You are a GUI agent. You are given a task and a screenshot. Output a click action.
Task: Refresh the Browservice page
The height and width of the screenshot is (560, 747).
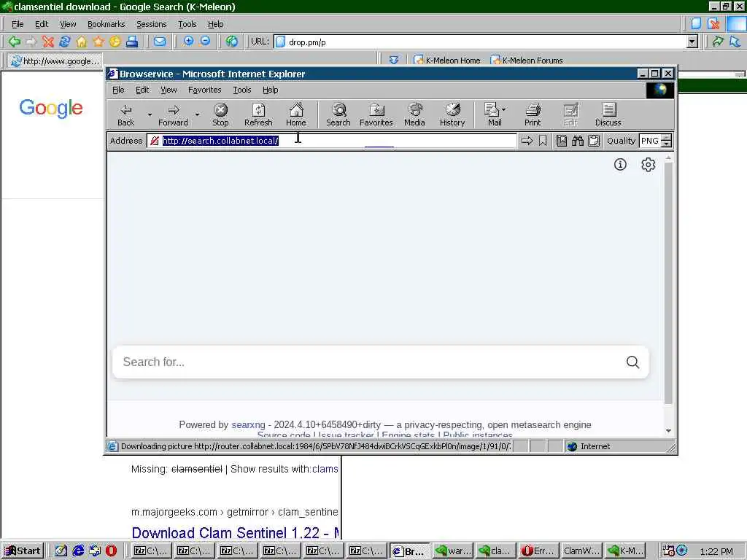tap(258, 115)
